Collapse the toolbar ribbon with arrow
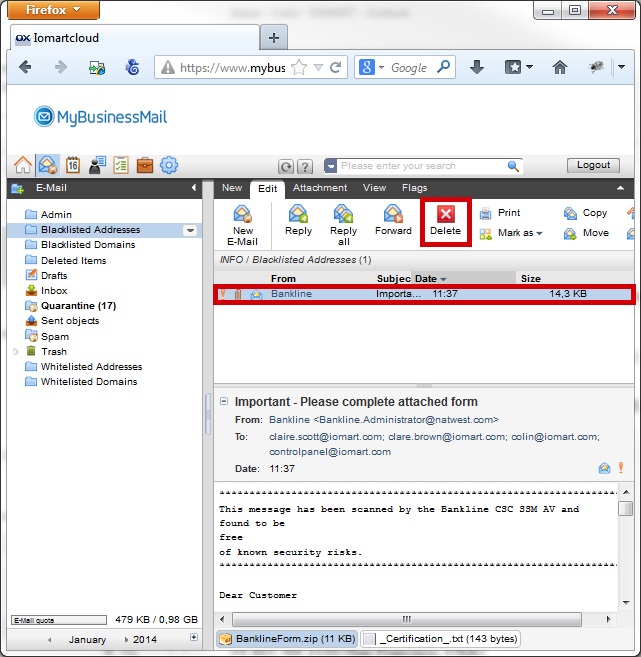Screen dimensions: 641x657 (x=621, y=188)
